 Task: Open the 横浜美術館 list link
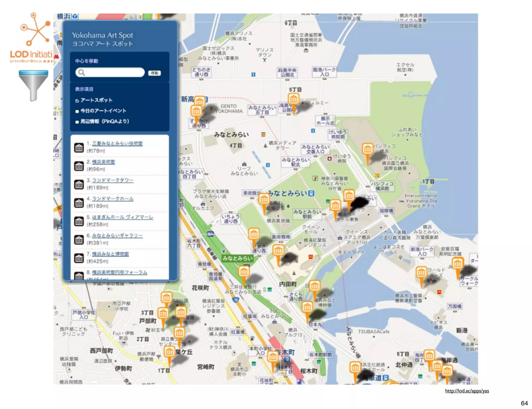click(x=103, y=162)
